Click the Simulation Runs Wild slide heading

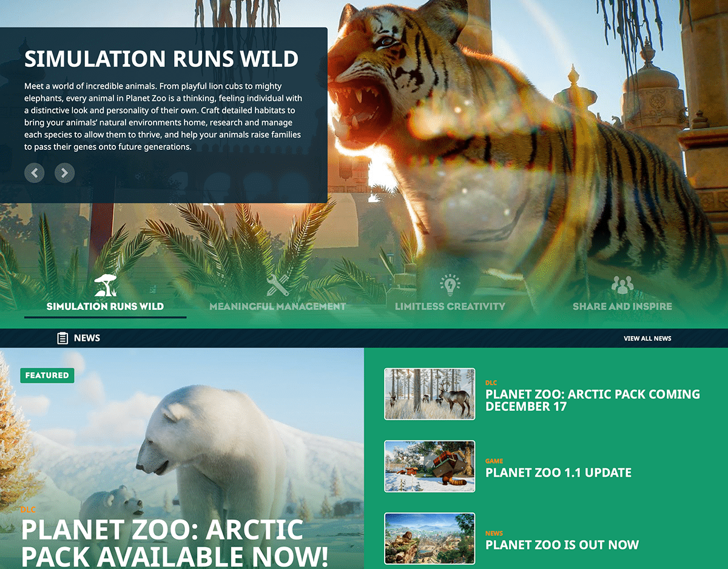161,59
